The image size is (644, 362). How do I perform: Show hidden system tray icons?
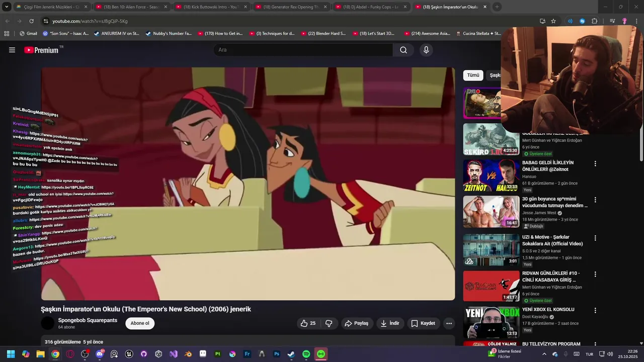(544, 354)
